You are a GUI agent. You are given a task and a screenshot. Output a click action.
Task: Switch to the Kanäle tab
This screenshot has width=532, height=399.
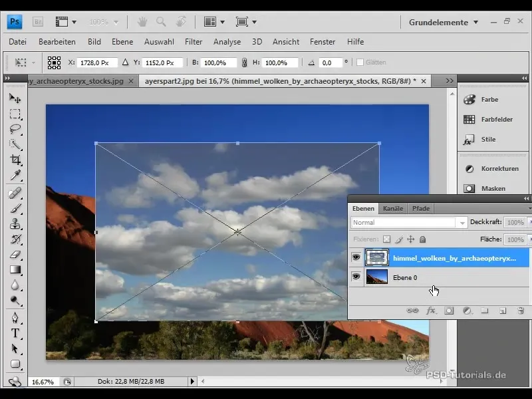pyautogui.click(x=393, y=209)
